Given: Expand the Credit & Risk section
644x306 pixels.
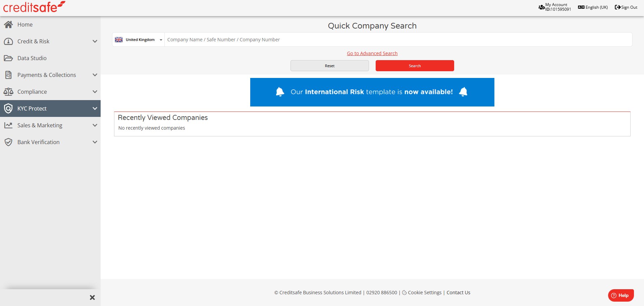Looking at the screenshot, I should coord(95,41).
